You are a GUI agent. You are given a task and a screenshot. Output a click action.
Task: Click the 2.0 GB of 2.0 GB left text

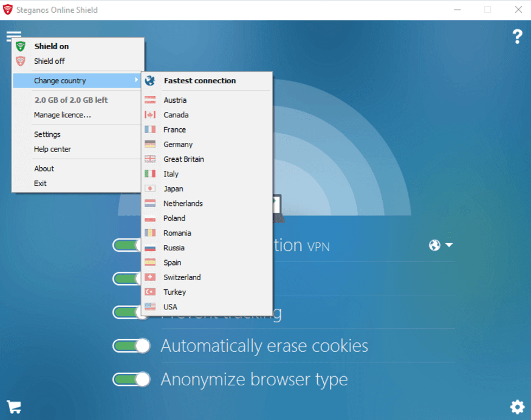71,100
